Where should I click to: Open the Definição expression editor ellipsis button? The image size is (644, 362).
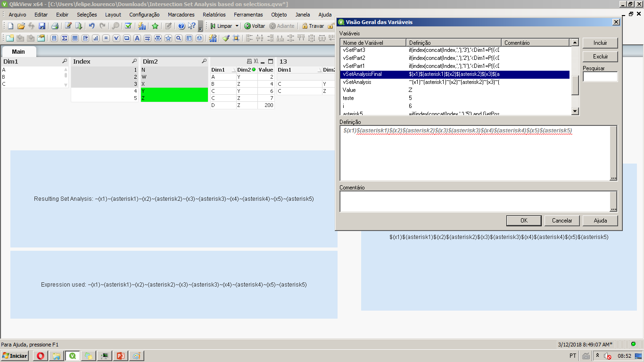click(x=613, y=178)
